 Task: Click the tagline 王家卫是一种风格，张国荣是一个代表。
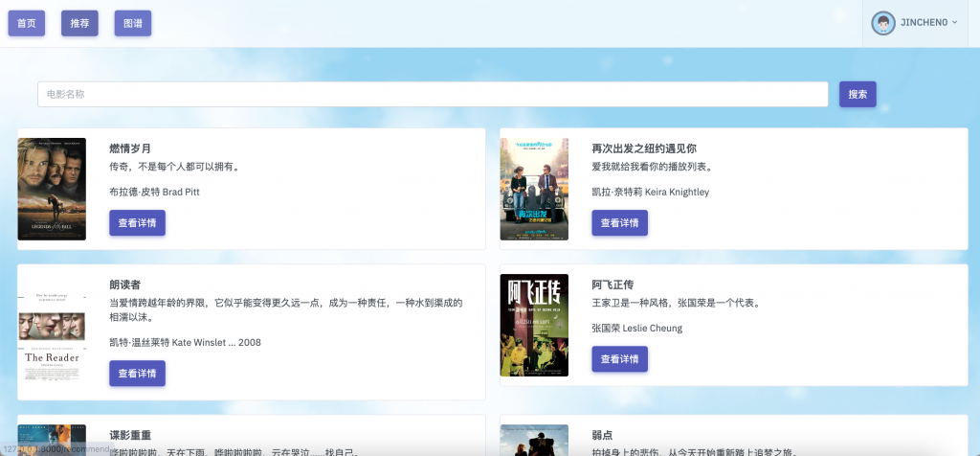677,304
